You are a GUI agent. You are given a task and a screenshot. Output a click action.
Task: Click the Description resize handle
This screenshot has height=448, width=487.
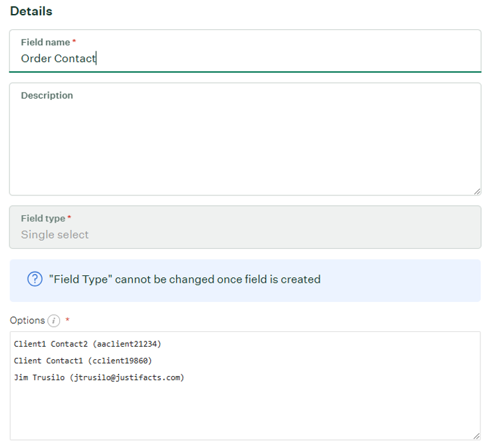pos(477,191)
